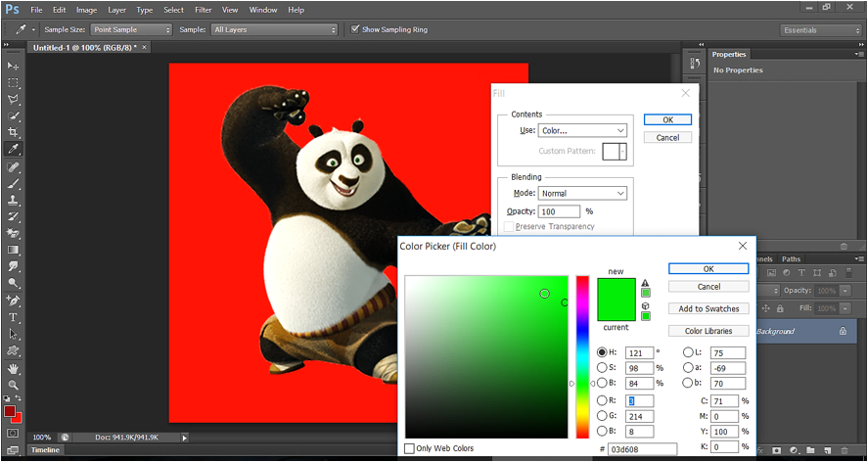Click OK in the Fill dialog
The width and height of the screenshot is (868, 462).
tap(667, 119)
